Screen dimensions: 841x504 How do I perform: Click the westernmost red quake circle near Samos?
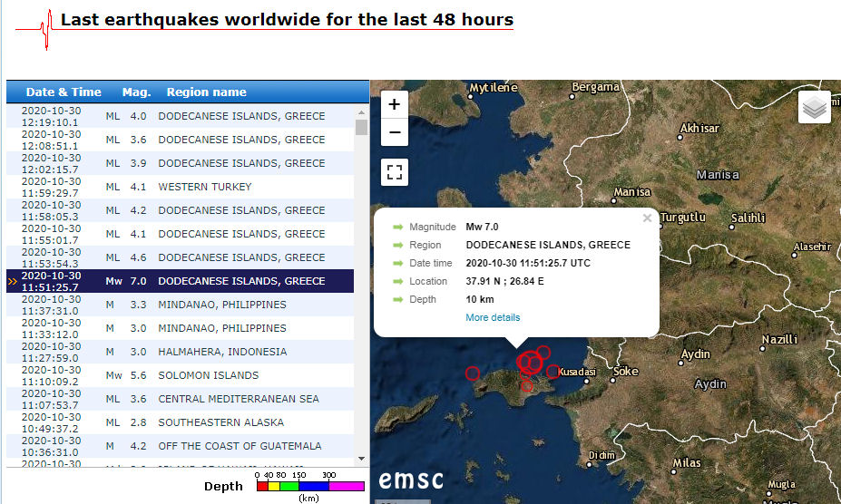(473, 373)
